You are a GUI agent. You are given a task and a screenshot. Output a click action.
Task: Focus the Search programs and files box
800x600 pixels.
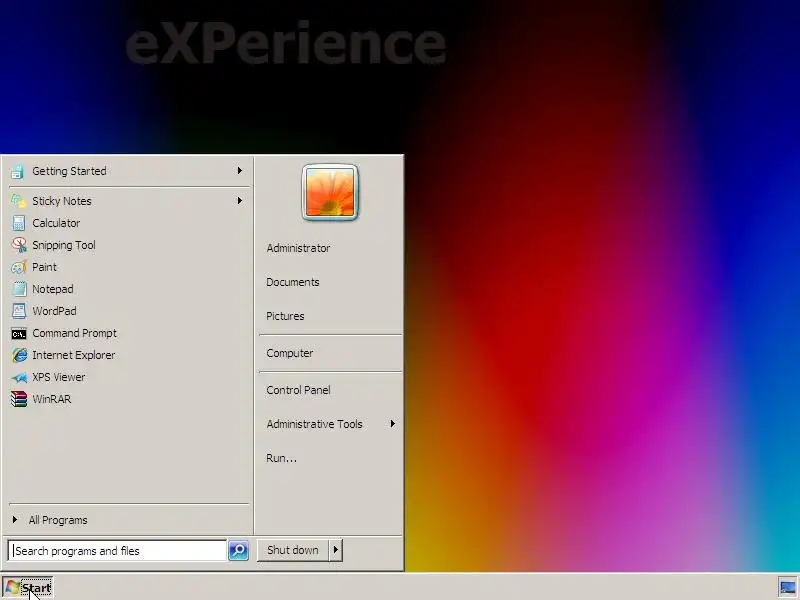[x=117, y=551]
